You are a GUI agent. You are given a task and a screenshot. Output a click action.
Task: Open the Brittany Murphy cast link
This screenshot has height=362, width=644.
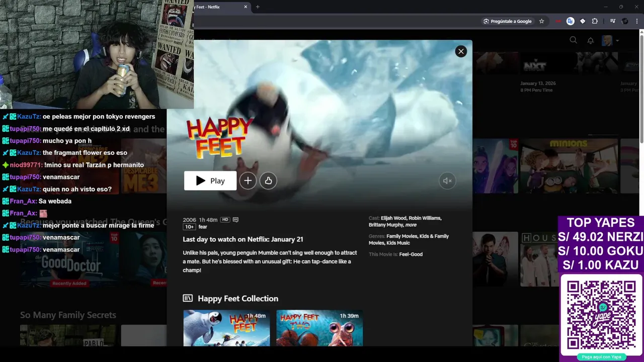[386, 225]
